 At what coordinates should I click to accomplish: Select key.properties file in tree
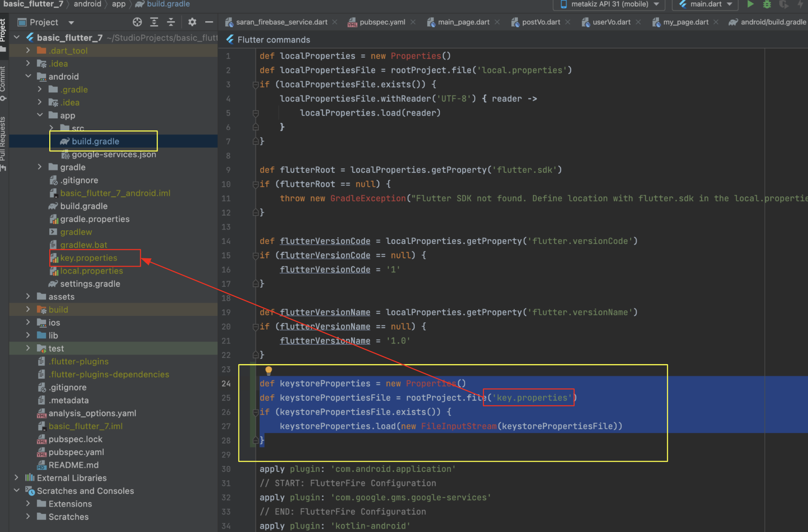coord(88,258)
